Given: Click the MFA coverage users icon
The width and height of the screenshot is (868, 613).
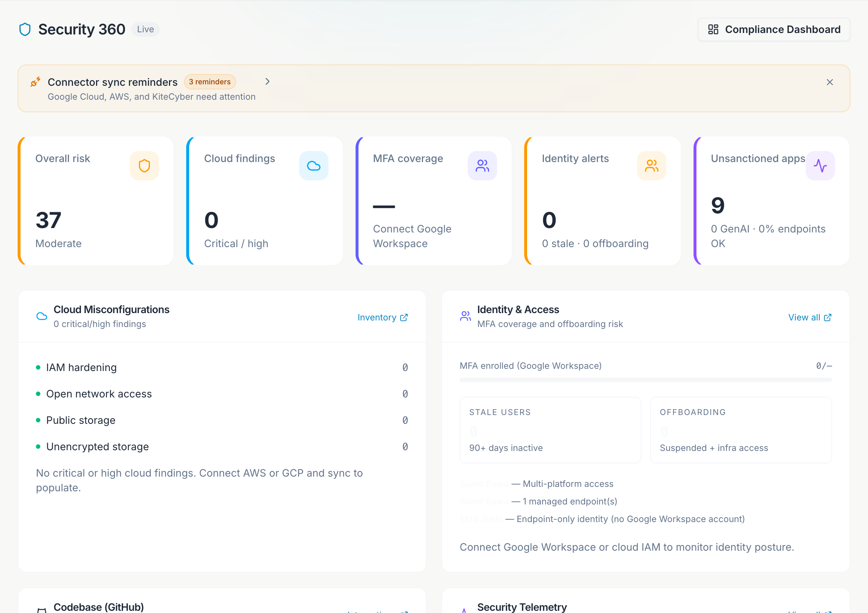Looking at the screenshot, I should click(482, 166).
